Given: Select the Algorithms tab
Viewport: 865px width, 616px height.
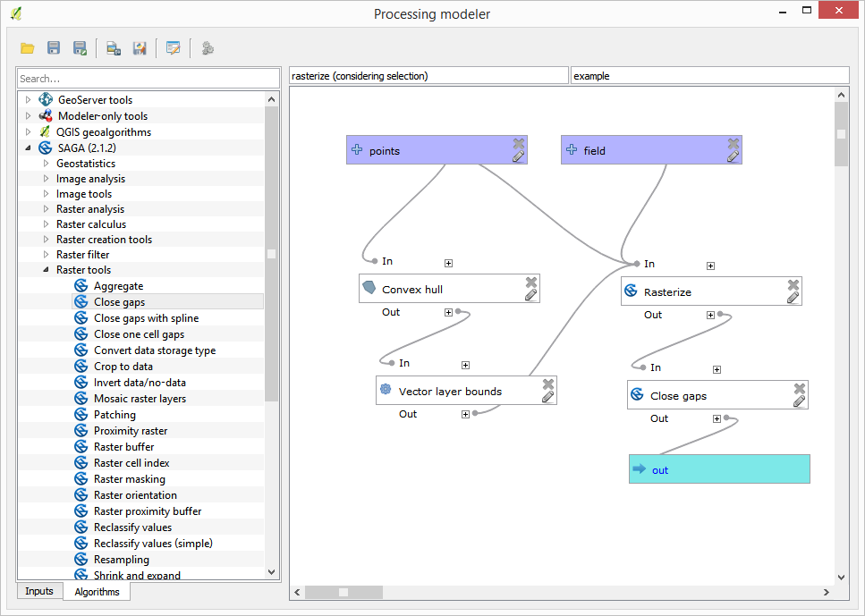Looking at the screenshot, I should click(97, 592).
